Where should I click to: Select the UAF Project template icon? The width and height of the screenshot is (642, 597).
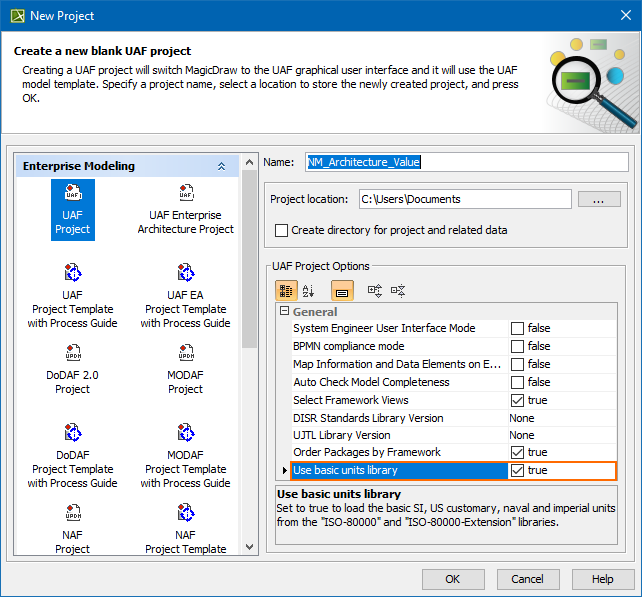point(72,192)
